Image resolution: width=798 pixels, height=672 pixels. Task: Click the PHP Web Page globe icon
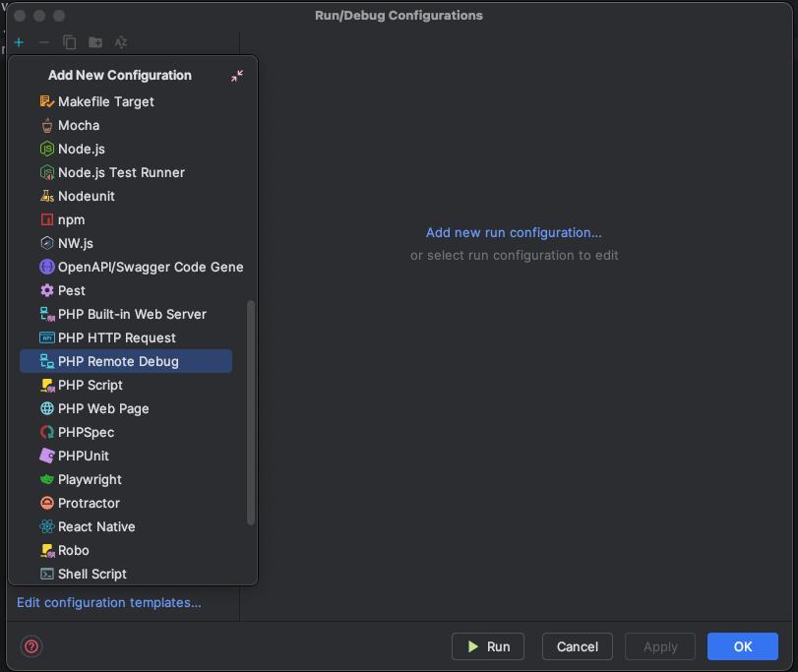(x=47, y=408)
